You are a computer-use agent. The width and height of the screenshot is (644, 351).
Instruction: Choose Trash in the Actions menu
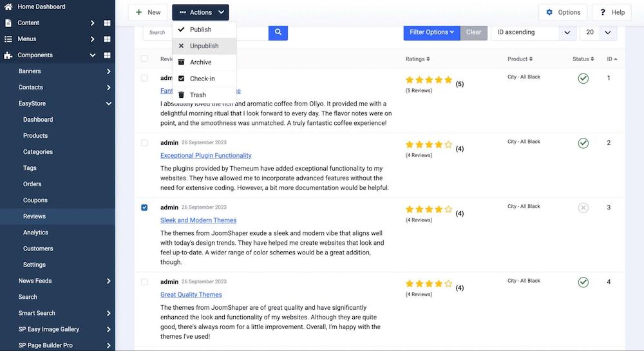(198, 95)
